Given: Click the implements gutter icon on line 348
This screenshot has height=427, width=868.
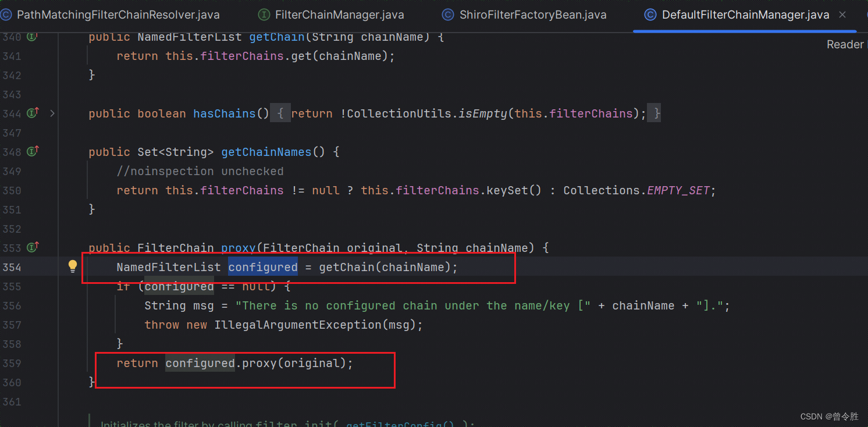Looking at the screenshot, I should 33,151.
